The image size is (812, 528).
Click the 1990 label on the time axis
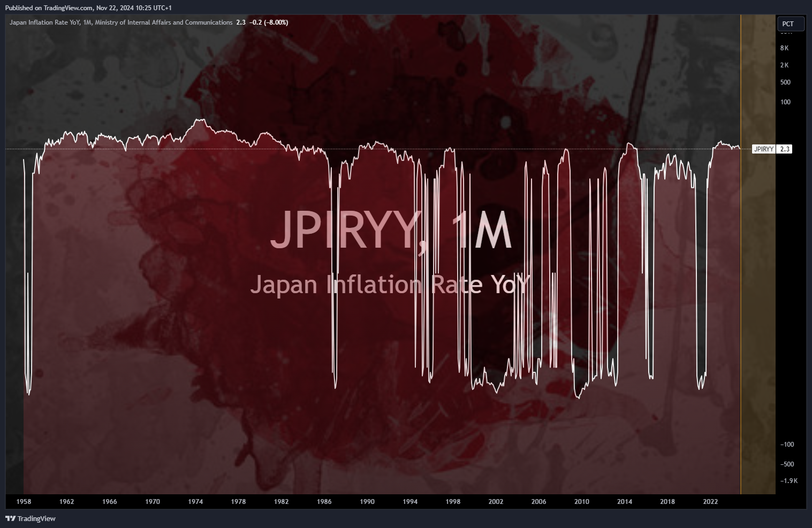tap(367, 502)
